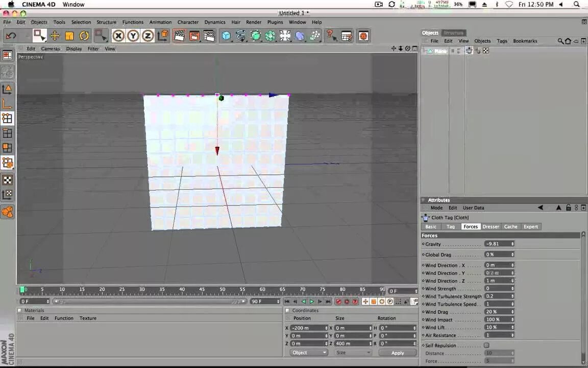Image resolution: width=588 pixels, height=368 pixels.
Task: Open the Dynamics menu
Action: pos(214,22)
